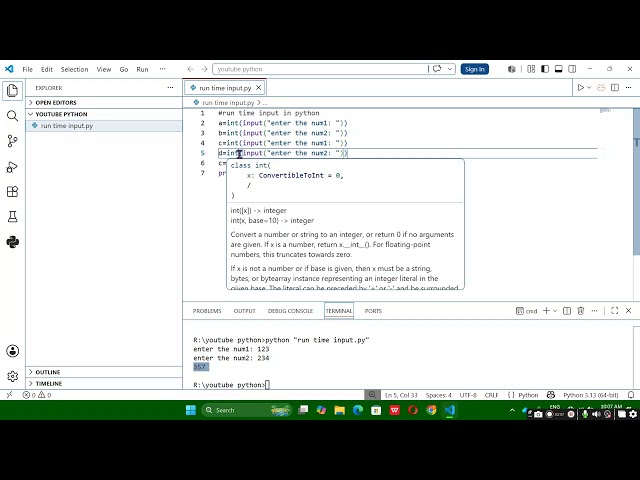Switch to the Problems panel tab
This screenshot has height=480, width=640.
point(207,311)
